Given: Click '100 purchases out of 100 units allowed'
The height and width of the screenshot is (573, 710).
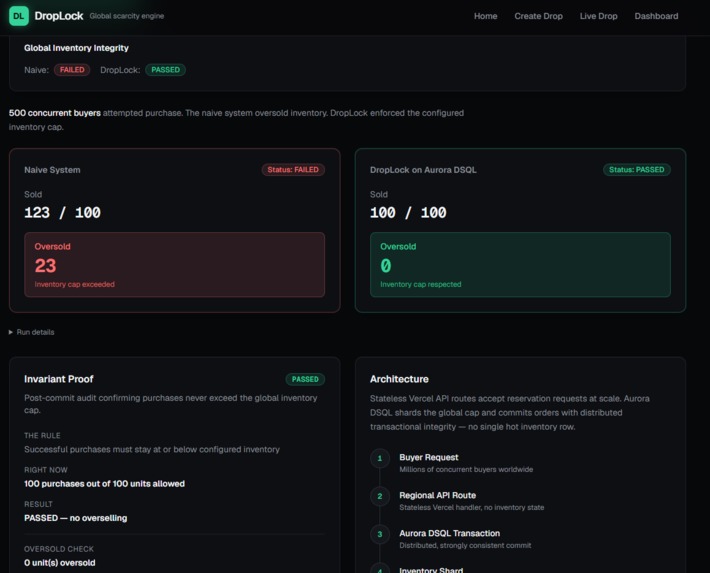Looking at the screenshot, I should point(104,484).
